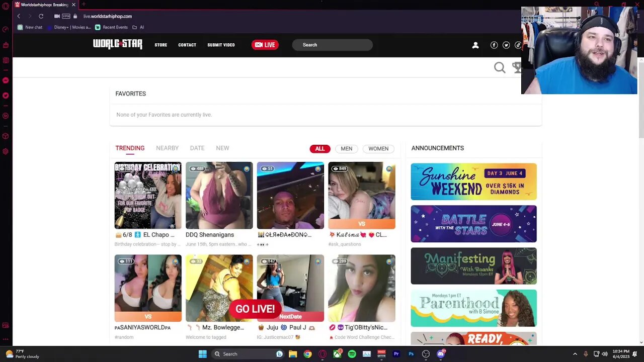Open Discord from the taskbar
Screen dimensions: 644x362
(x=441, y=354)
